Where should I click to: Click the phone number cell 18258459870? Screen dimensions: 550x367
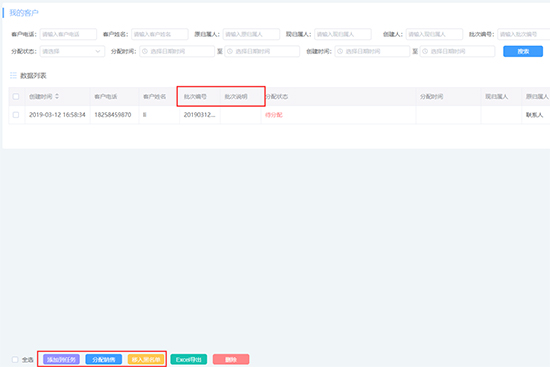[113, 115]
